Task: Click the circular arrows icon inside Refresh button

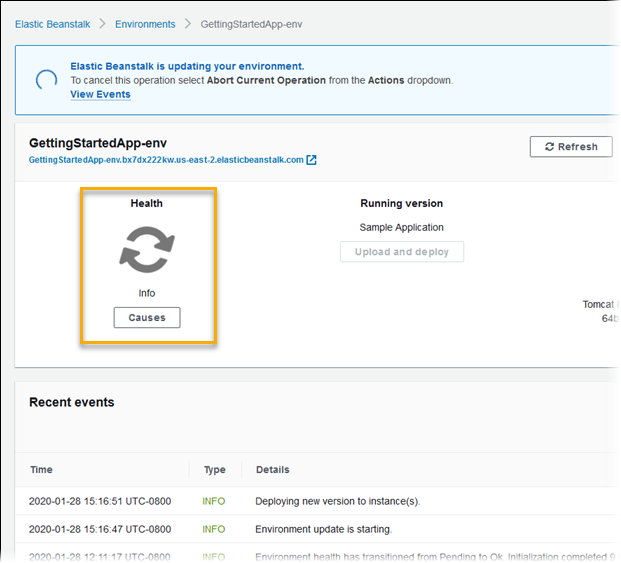Action: coord(549,147)
